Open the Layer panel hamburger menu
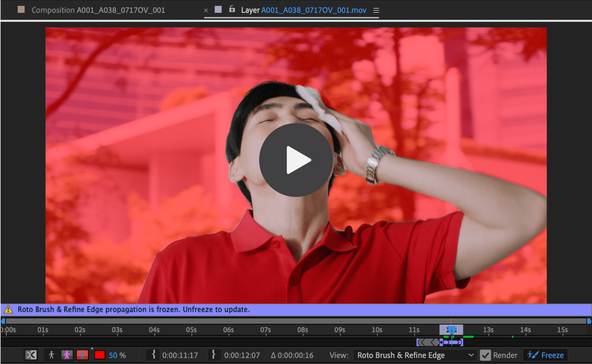This screenshot has height=364, width=592. click(376, 11)
